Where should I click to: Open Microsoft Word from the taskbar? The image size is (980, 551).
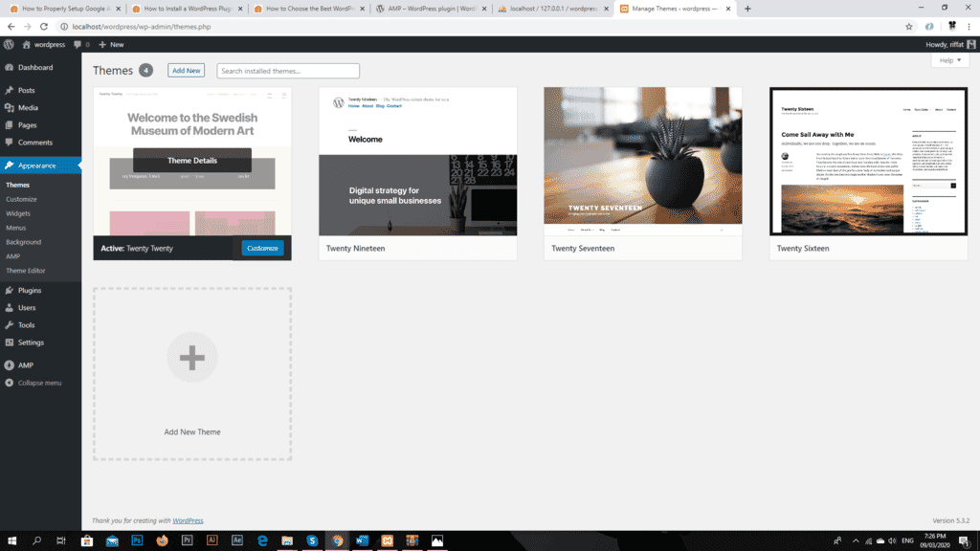[x=362, y=540]
